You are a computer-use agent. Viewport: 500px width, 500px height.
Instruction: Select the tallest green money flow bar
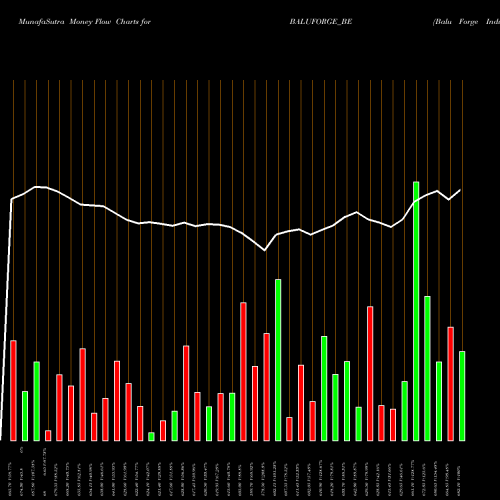click(416, 311)
